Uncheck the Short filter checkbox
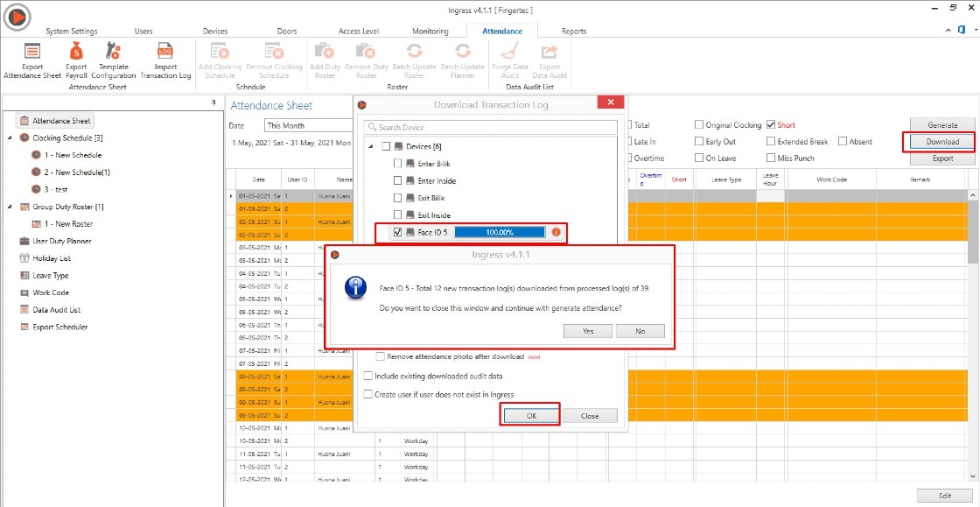 coord(771,125)
